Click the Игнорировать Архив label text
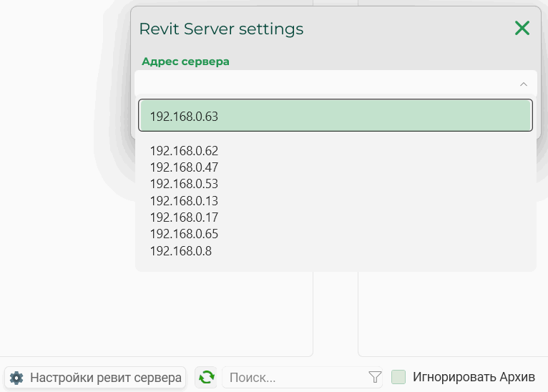 [x=474, y=377]
